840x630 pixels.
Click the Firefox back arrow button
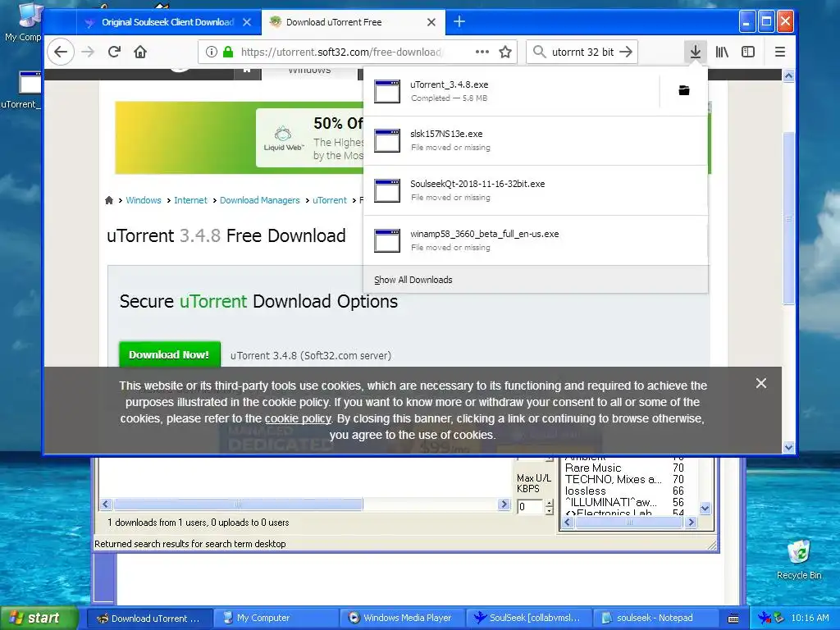coord(61,52)
